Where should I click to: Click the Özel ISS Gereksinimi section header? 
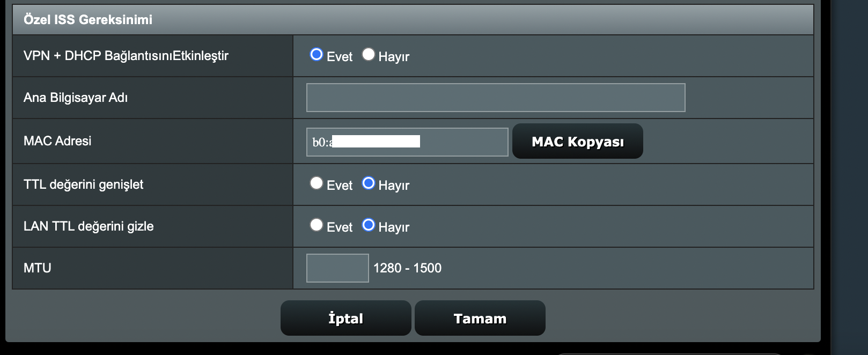(88, 20)
